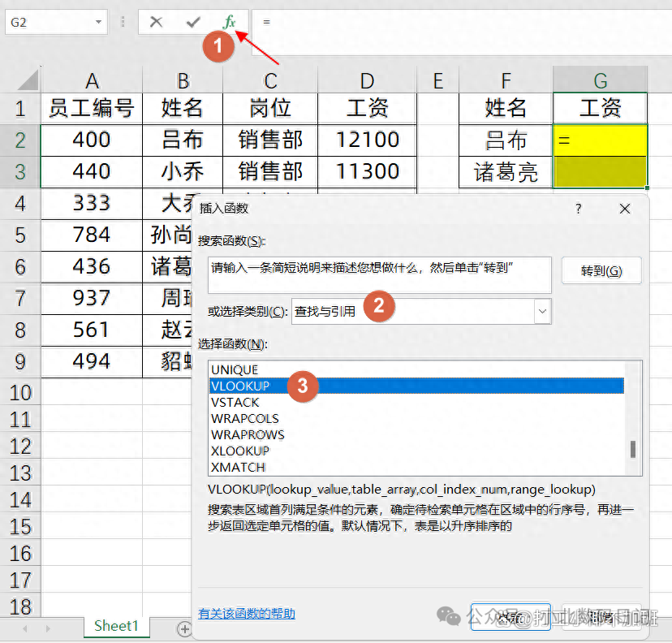Select all cells via the corner triangle
Screen dimensions: 672x643
[30, 80]
